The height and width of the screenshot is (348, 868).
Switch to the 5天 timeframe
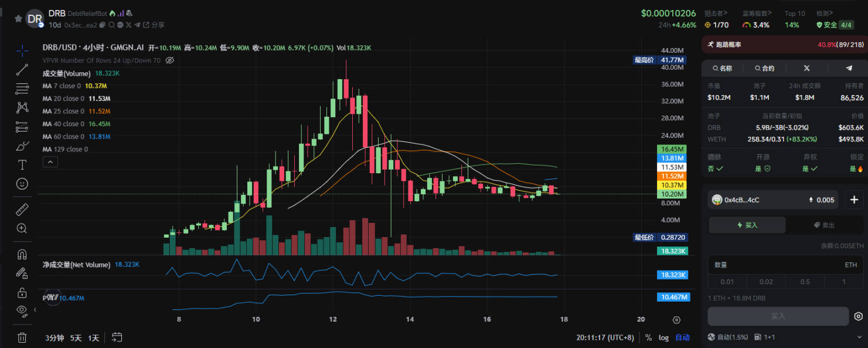click(76, 338)
